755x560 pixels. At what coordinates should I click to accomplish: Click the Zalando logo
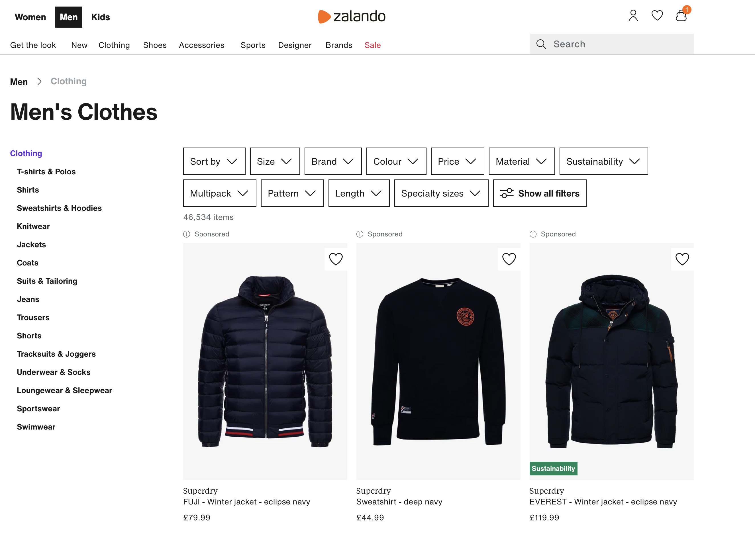(352, 16)
